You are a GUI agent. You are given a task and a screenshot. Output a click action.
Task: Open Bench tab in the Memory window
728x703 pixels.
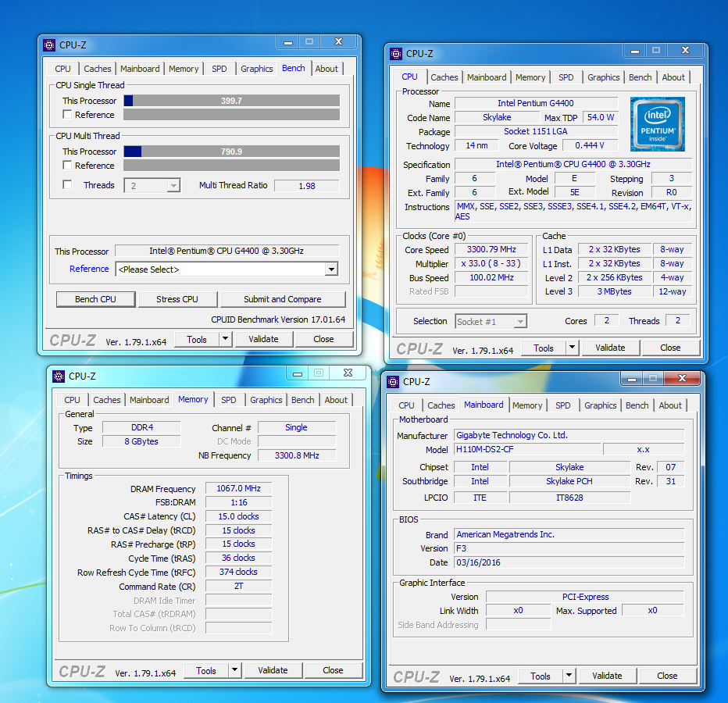point(303,400)
